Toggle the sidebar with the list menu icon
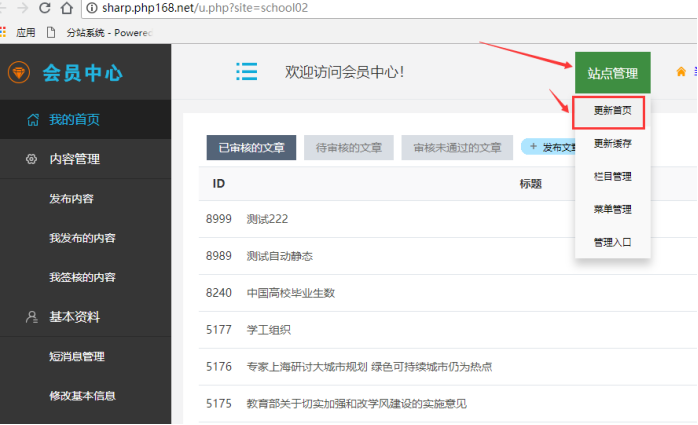The height and width of the screenshot is (425, 698). tap(246, 72)
